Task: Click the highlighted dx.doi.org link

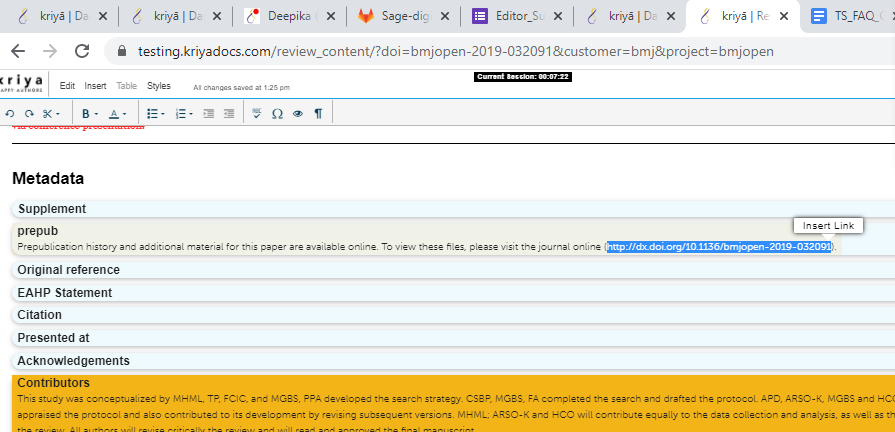Action: point(719,247)
